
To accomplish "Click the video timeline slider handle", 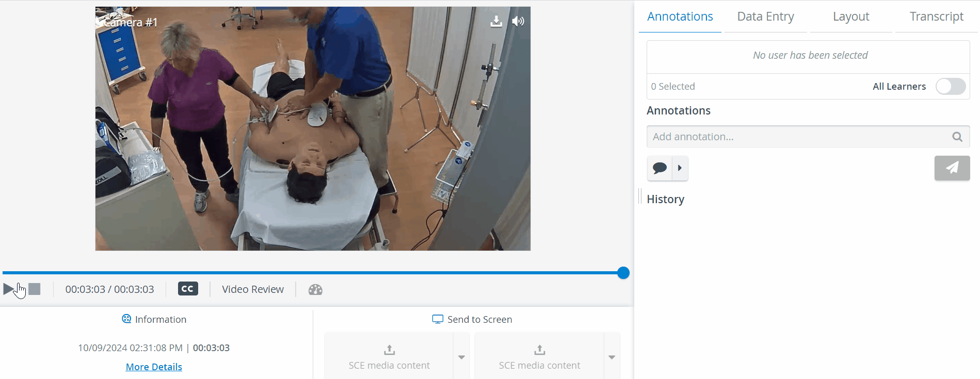I will point(623,273).
